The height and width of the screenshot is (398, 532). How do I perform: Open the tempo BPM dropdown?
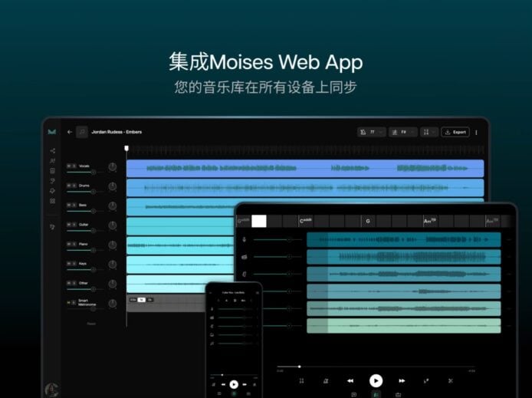point(371,132)
